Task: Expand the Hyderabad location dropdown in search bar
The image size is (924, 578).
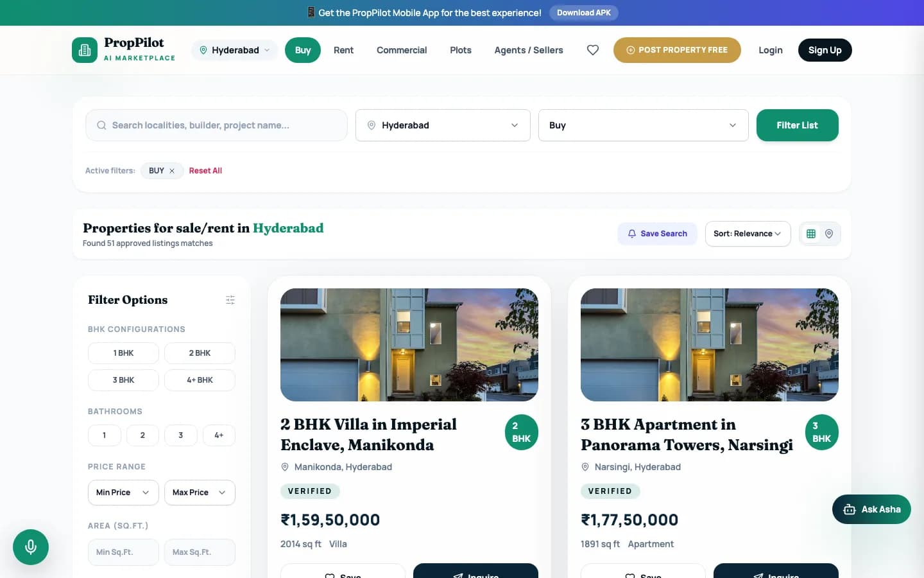Action: pyautogui.click(x=443, y=125)
